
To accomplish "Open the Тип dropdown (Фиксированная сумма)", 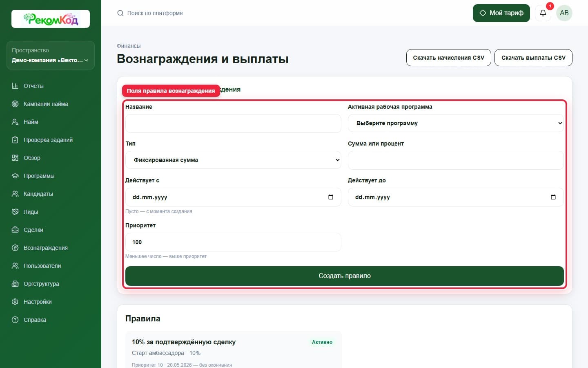I will (x=233, y=160).
